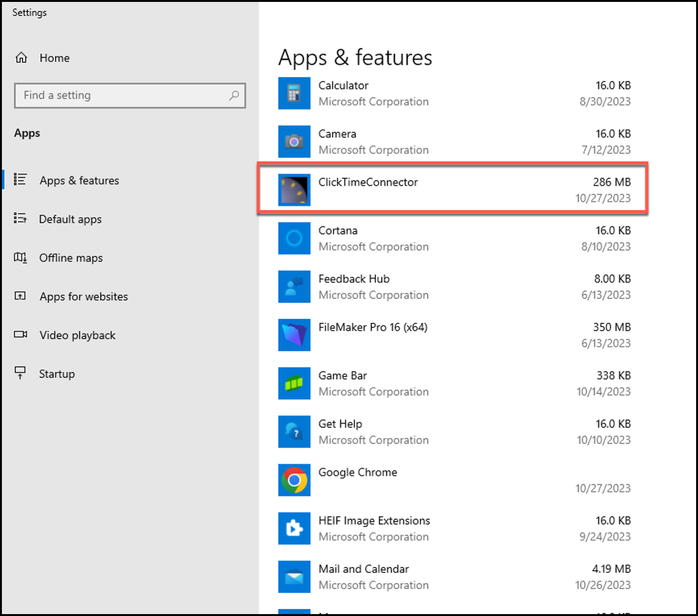Select the Mail and Calendar icon
Screen dimensions: 698x616
point(295,577)
